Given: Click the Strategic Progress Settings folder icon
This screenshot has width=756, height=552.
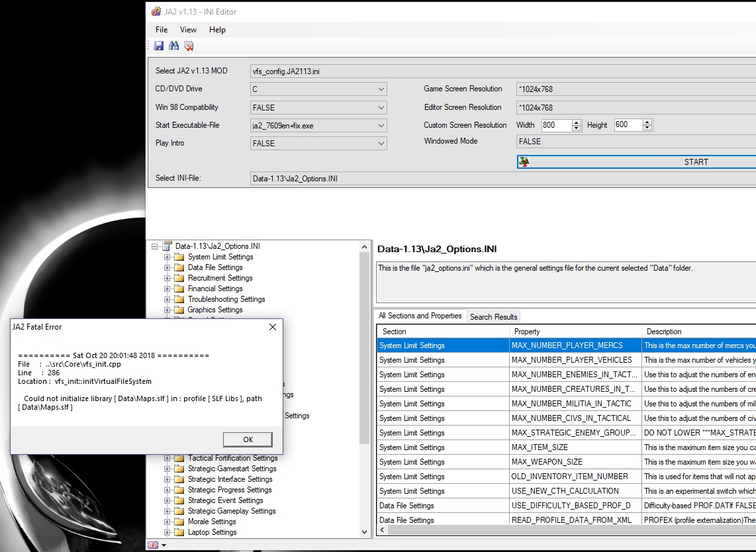Looking at the screenshot, I should click(179, 490).
